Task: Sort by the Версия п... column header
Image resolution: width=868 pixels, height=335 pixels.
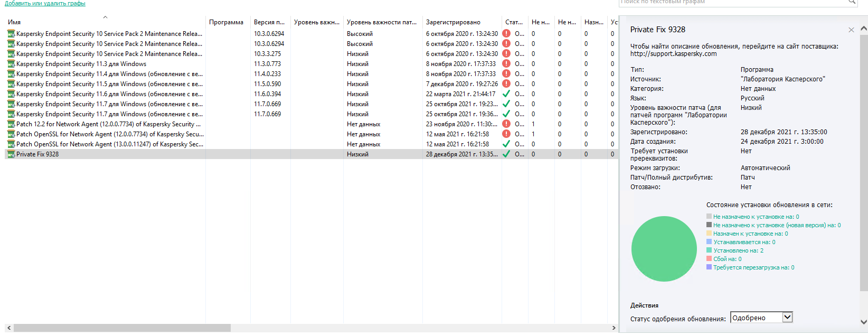Action: click(x=269, y=22)
